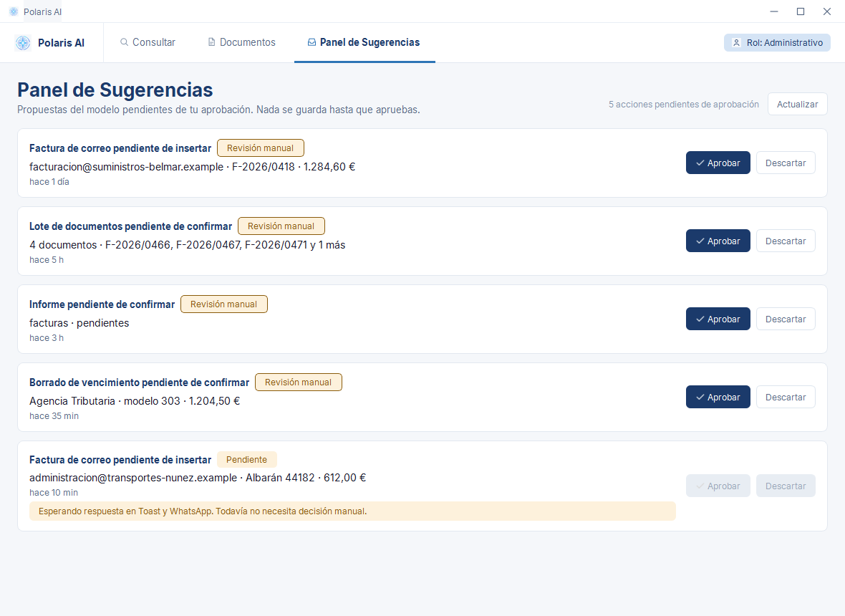Screen dimensions: 845x616
Task: Click text 4 documentos · F-2026/0466 list
Action: pyautogui.click(x=187, y=245)
